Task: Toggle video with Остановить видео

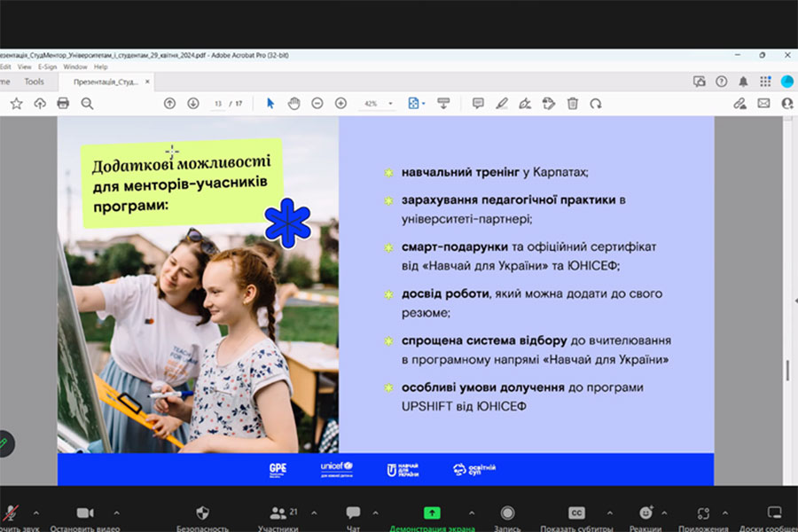Action: [85, 514]
